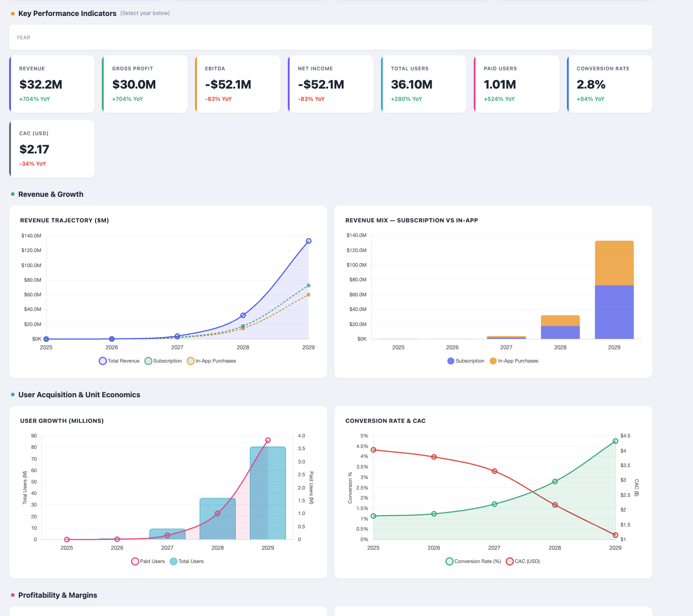Viewport: 693px width, 616px height.
Task: Toggle Subscription legend in Revenue Mix chart
Action: pyautogui.click(x=466, y=361)
